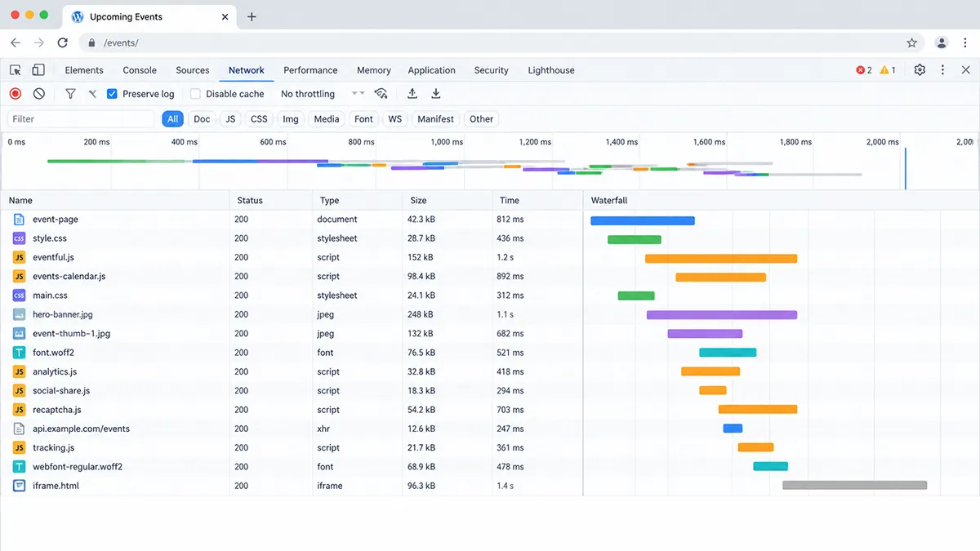Sort by the Type column header
The height and width of the screenshot is (551, 980).
(x=358, y=200)
